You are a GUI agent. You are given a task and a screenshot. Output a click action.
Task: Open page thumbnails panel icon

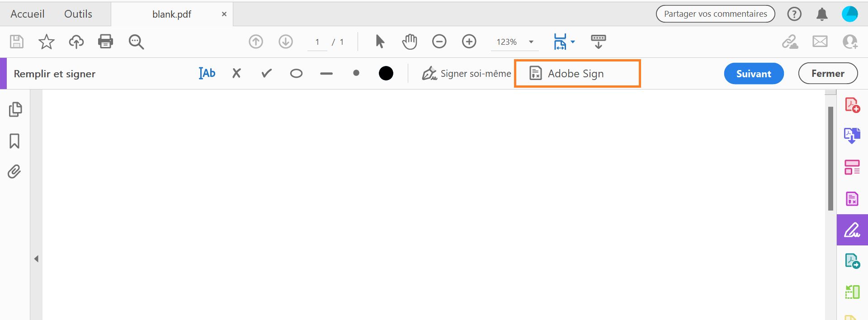[x=15, y=109]
